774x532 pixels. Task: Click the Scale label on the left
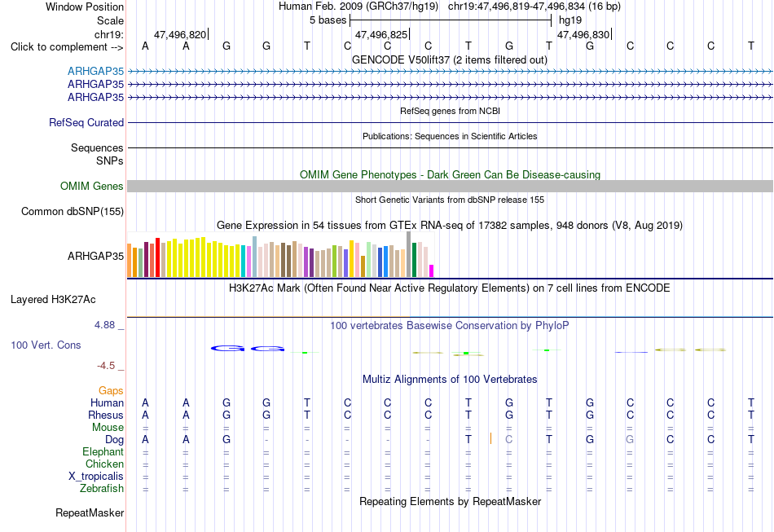(110, 20)
